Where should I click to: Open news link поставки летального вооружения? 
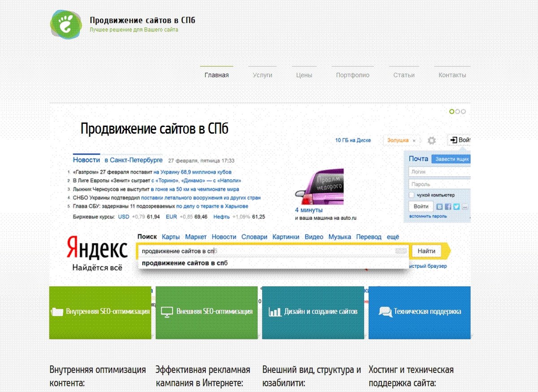click(x=201, y=198)
